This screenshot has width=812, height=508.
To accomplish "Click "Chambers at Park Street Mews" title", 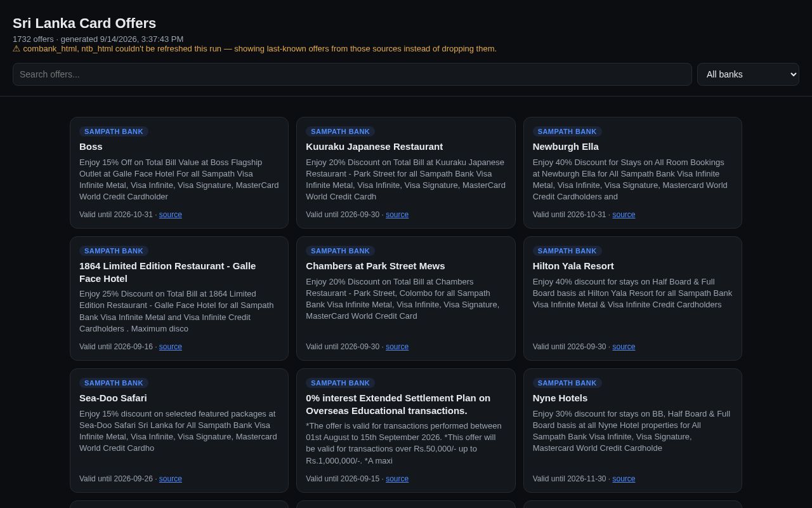I will [x=376, y=266].
